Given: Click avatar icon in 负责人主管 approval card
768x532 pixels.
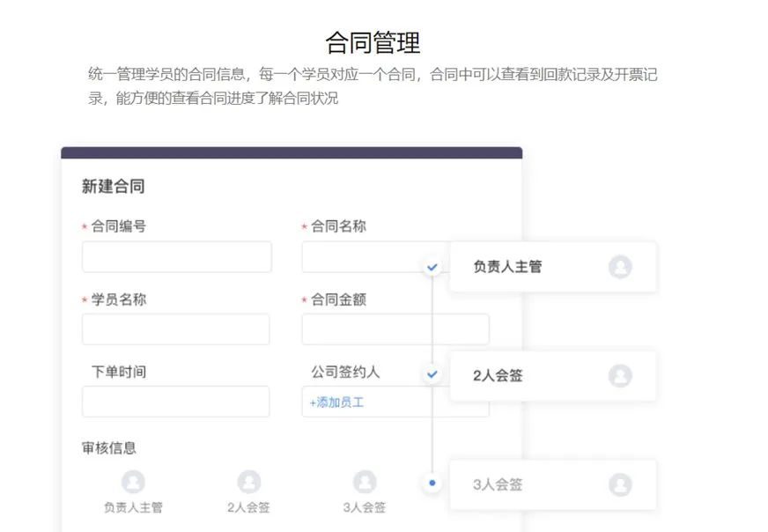Looking at the screenshot, I should point(620,267).
